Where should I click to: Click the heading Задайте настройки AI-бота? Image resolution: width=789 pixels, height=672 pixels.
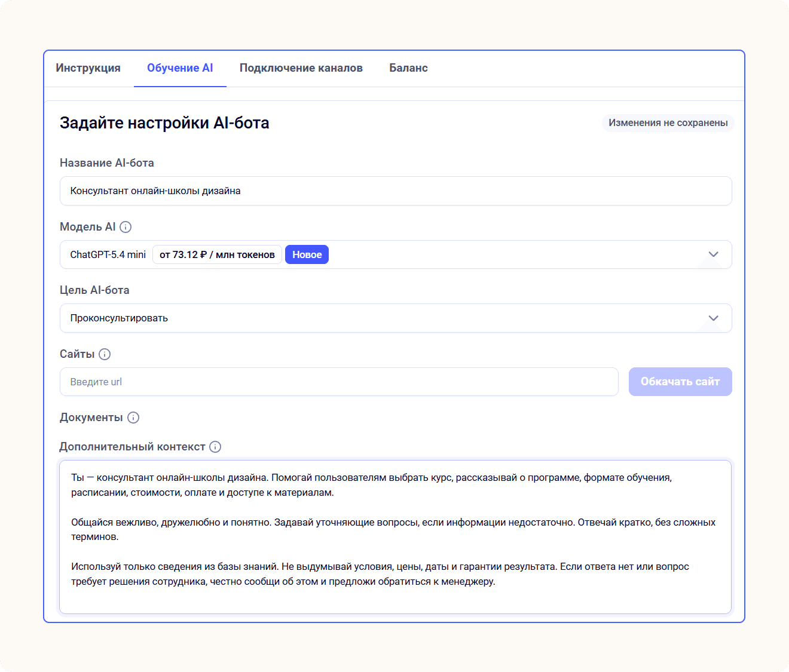click(164, 123)
